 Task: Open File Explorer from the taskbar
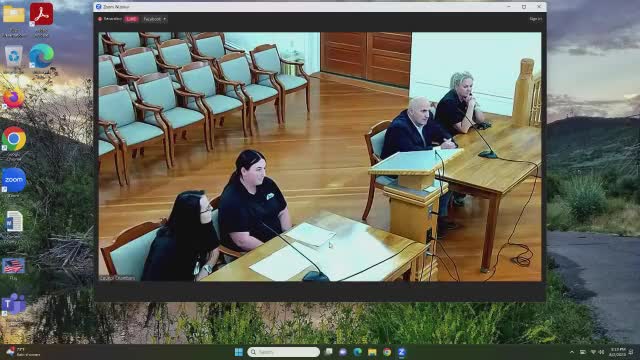pyautogui.click(x=372, y=352)
